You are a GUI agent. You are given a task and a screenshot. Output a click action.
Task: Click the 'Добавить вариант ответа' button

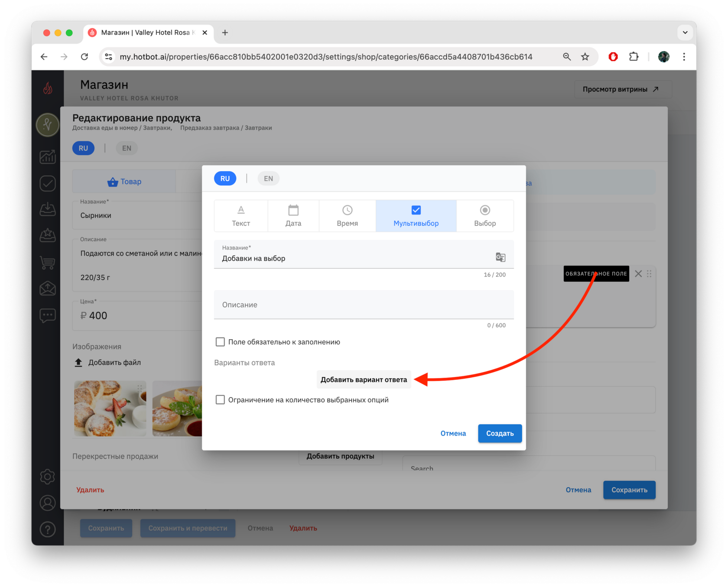pos(364,379)
